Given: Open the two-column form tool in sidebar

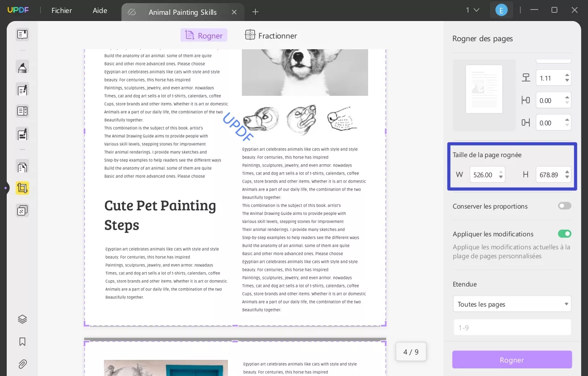Looking at the screenshot, I should [x=22, y=111].
